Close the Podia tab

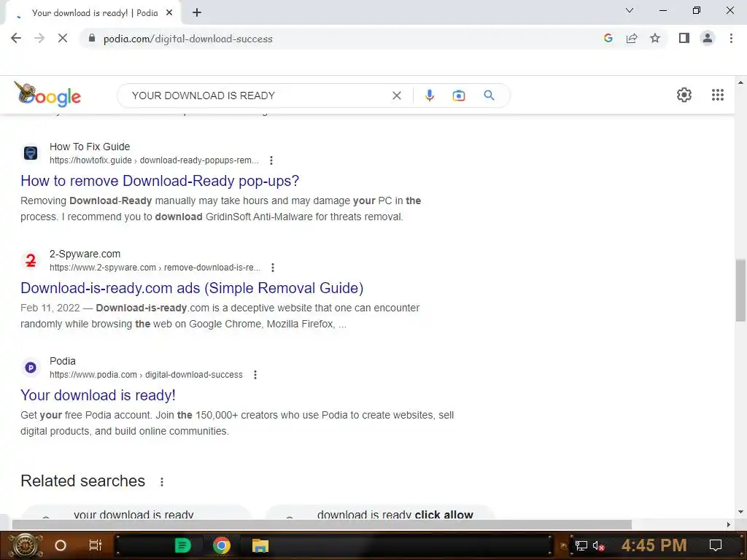click(169, 13)
